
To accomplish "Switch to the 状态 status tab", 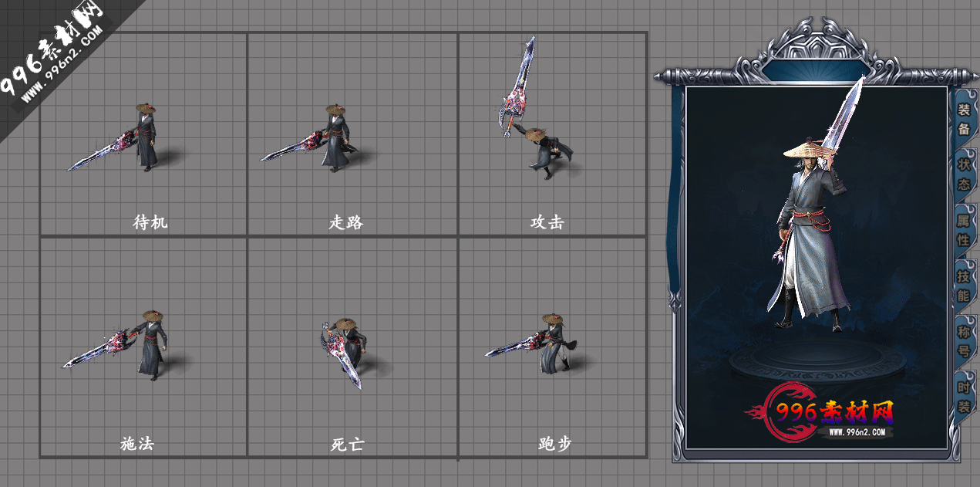I will click(x=964, y=175).
